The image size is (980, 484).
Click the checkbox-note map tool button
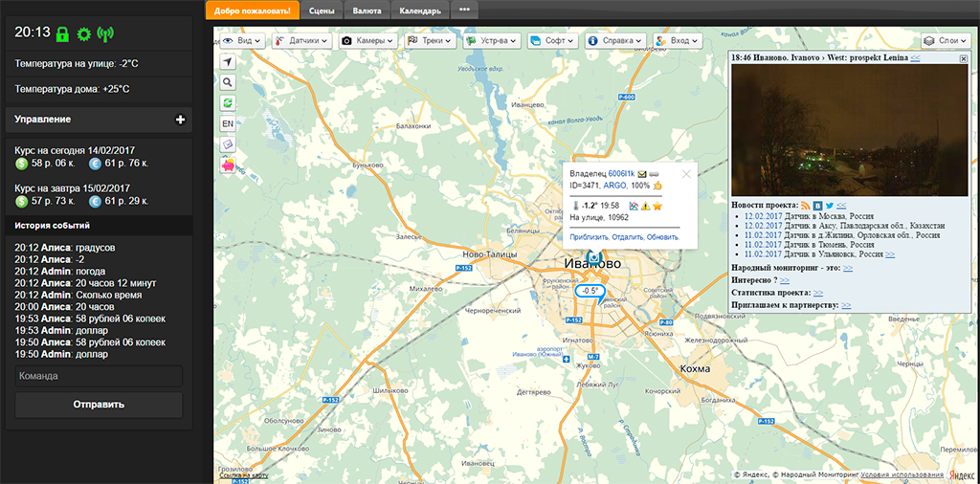228,144
